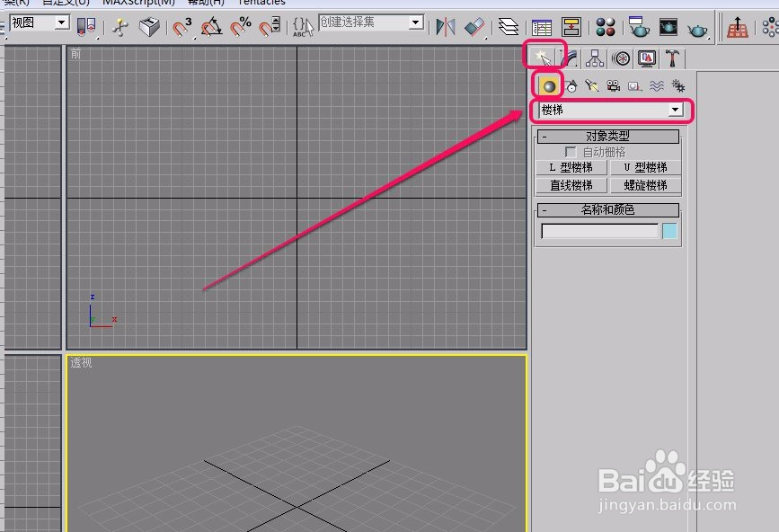Open Edit Named Selection Sets (ABC icon)

click(303, 27)
